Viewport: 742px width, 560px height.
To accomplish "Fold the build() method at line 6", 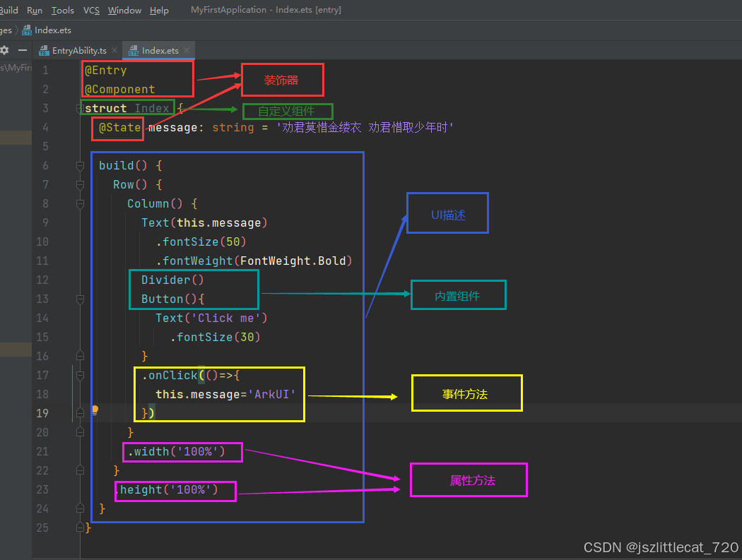I will point(80,166).
